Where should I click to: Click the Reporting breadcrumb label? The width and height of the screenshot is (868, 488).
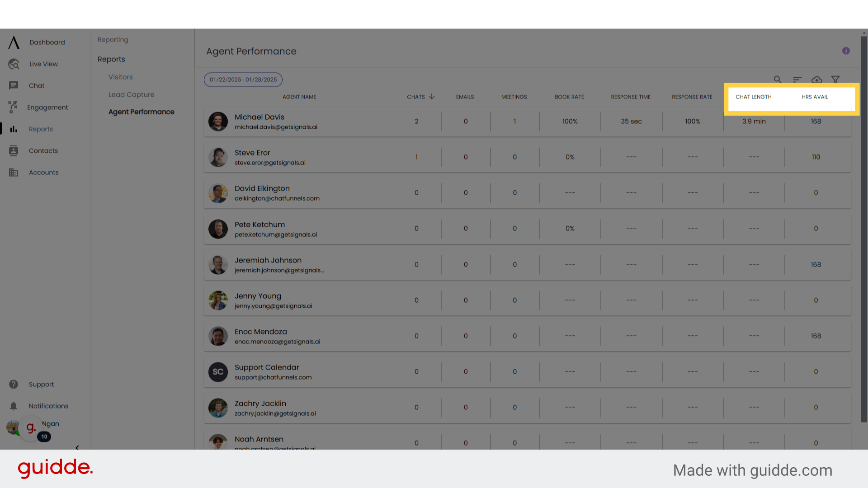click(x=113, y=40)
